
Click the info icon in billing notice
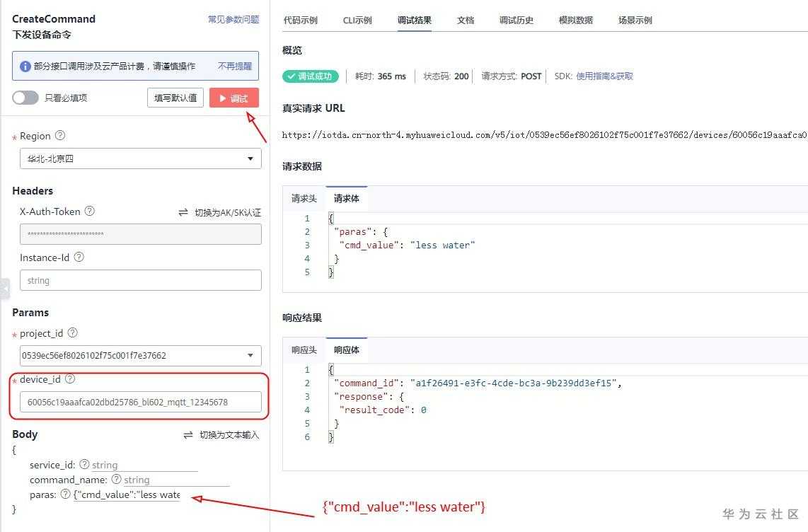point(25,66)
